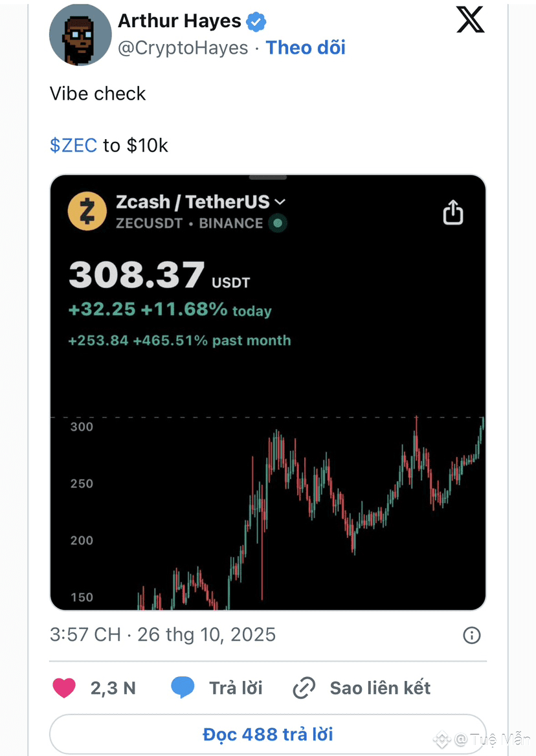
Task: Click the Arthur Hayes display name
Action: pyautogui.click(x=179, y=21)
